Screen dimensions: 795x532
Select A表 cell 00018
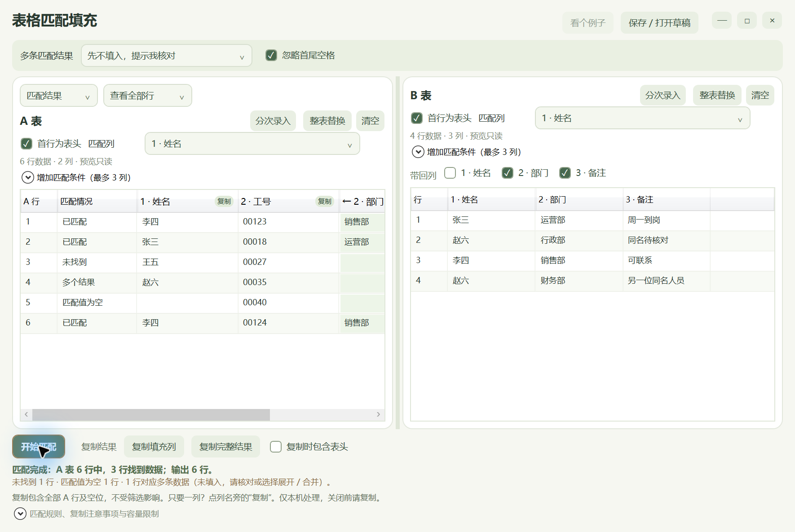(288, 242)
